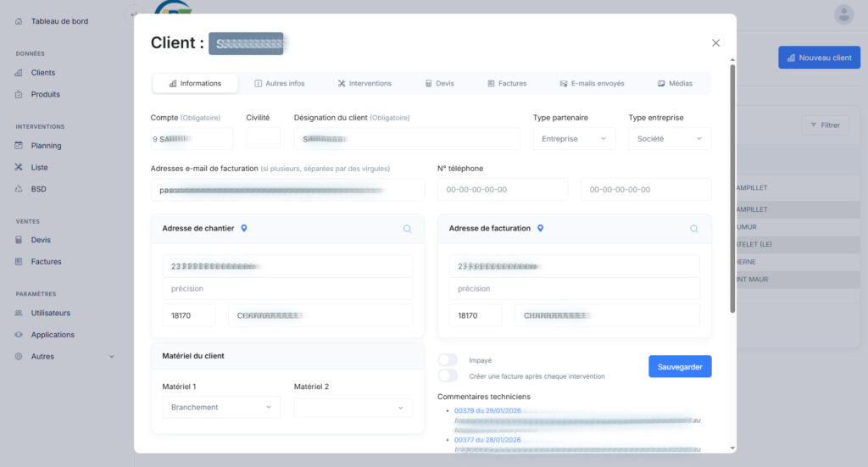Enable créer une facture après chaque intervention
This screenshot has width=868, height=467.
pyautogui.click(x=448, y=375)
